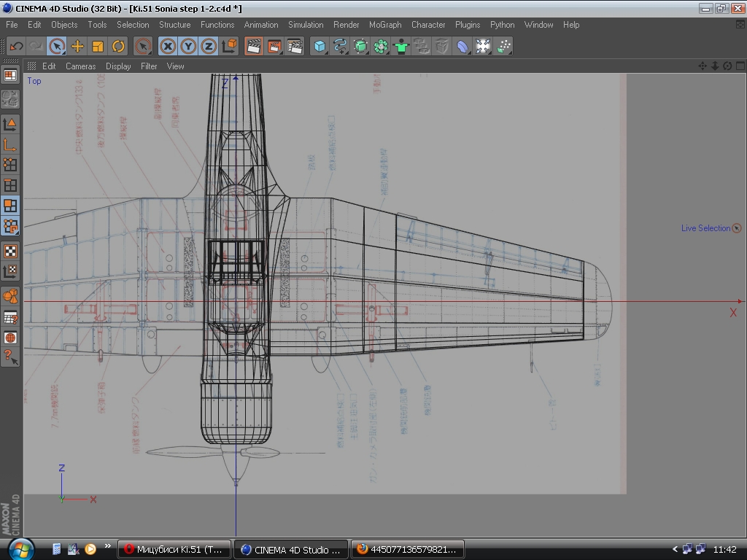Image resolution: width=747 pixels, height=560 pixels.
Task: Switch to Firefox window in taskbar
Action: [407, 550]
